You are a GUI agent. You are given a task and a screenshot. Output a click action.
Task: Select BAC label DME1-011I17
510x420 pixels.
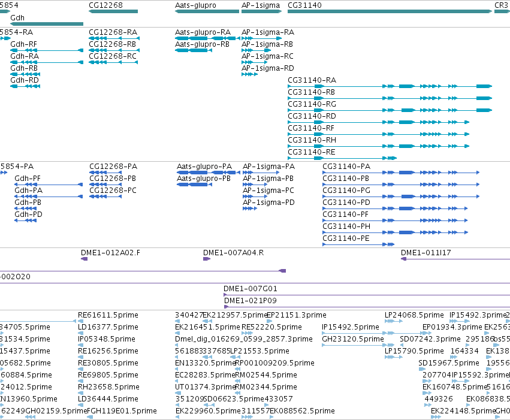point(425,253)
